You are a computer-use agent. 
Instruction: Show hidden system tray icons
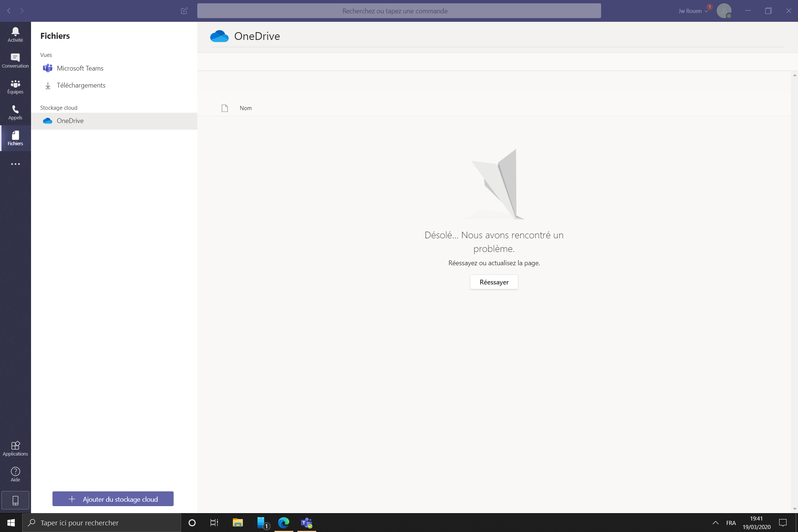(715, 523)
